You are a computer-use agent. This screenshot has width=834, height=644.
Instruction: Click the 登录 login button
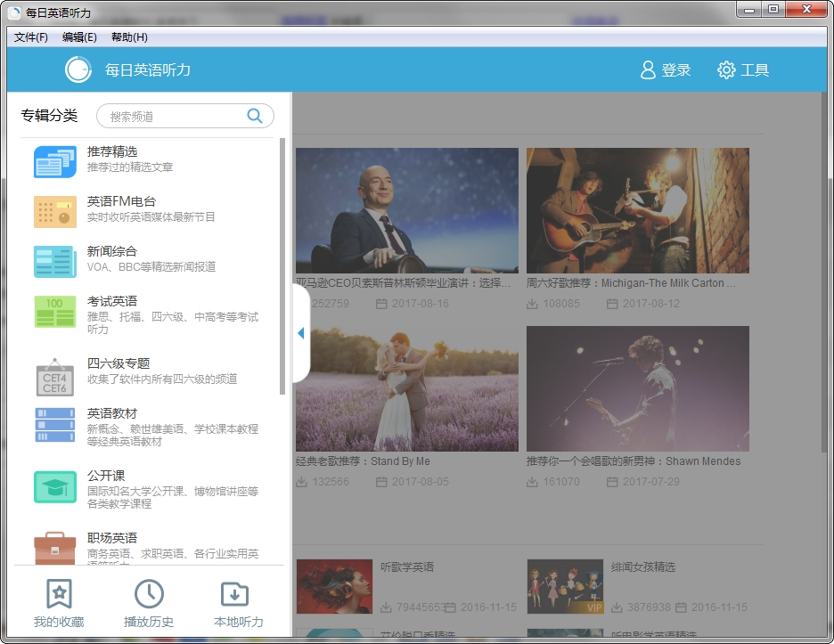666,70
